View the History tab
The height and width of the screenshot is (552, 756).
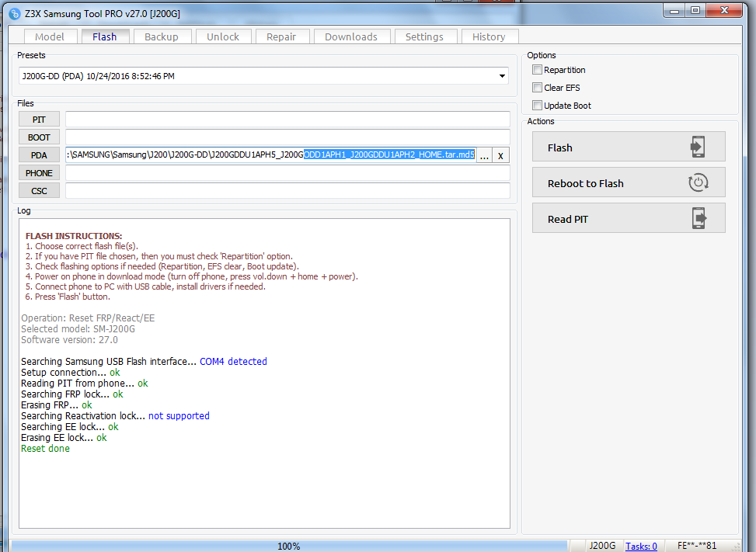489,36
